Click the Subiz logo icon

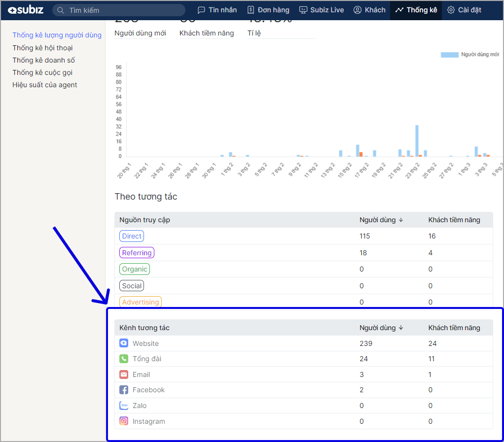click(12, 10)
